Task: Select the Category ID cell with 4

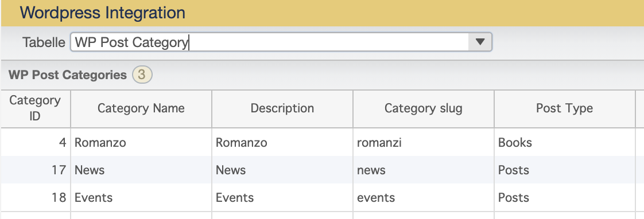Action: tap(36, 142)
